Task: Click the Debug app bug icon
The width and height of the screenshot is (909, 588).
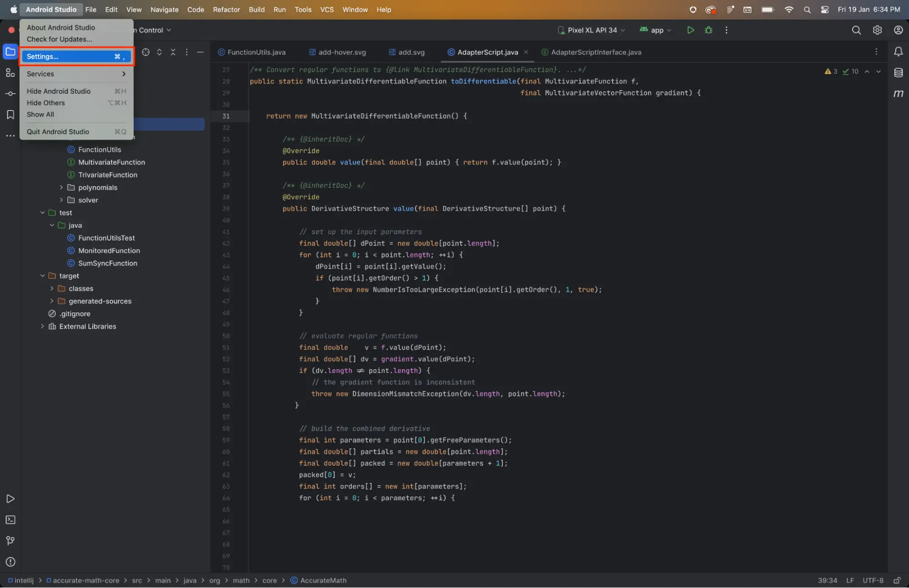Action: click(x=708, y=30)
